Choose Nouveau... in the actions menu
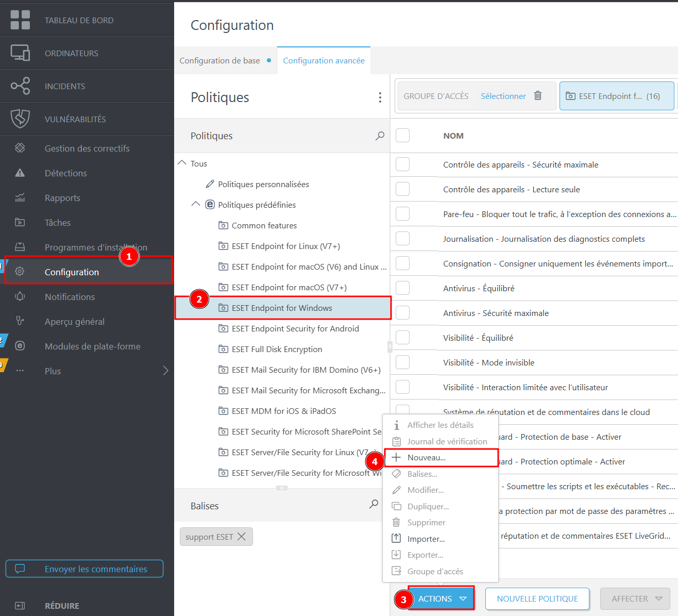The width and height of the screenshot is (678, 616). [x=441, y=458]
